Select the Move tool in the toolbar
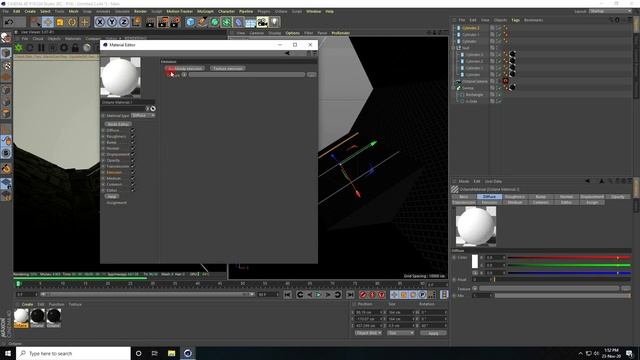The image size is (640, 360). [x=47, y=22]
